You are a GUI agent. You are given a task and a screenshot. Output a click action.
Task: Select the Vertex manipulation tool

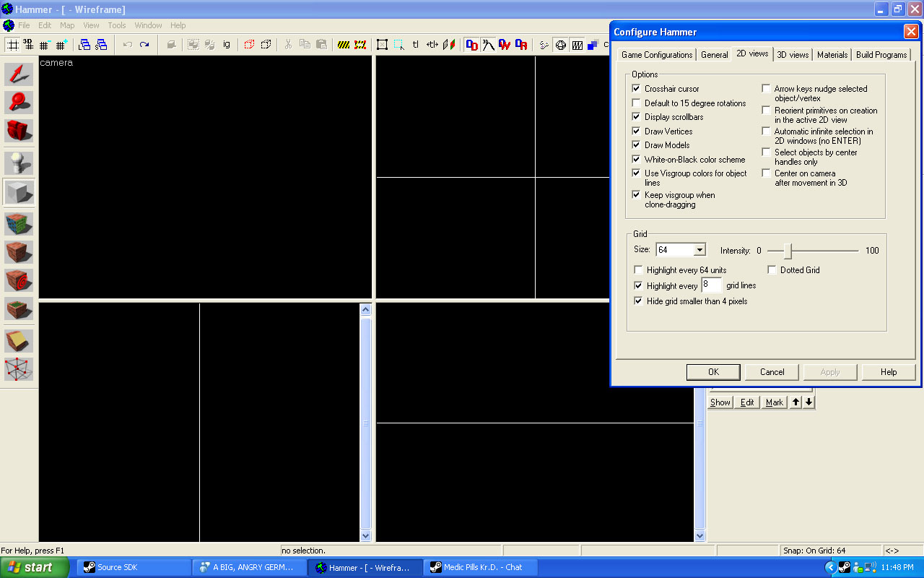click(x=19, y=369)
